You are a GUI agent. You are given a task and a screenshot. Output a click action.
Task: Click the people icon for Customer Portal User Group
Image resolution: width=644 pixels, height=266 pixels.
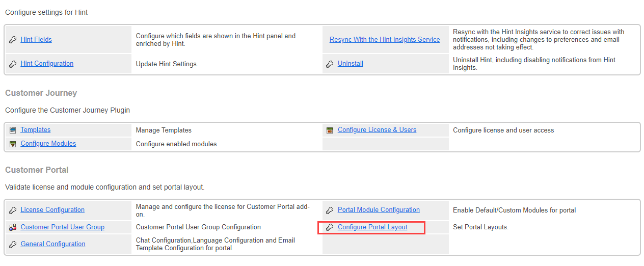pos(13,227)
